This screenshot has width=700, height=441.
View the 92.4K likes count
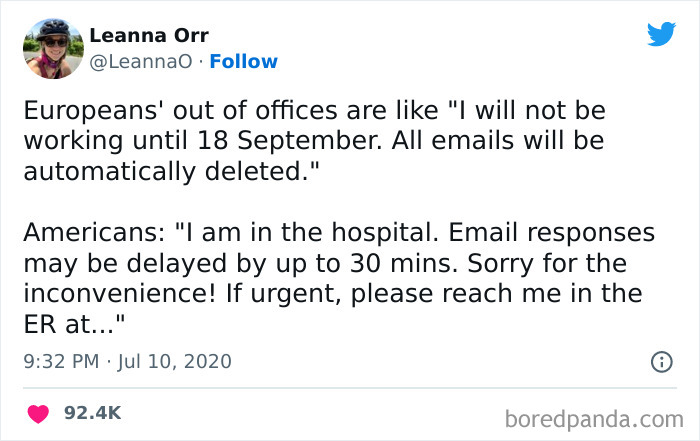(x=93, y=411)
